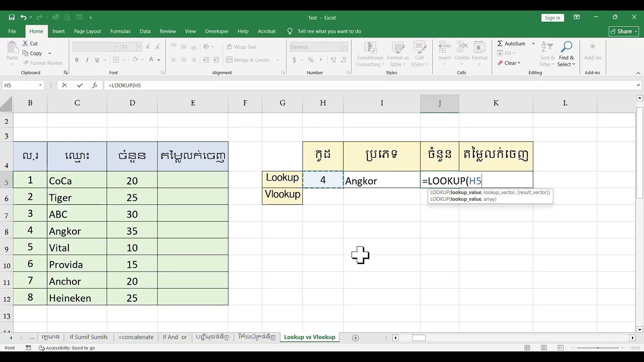Image resolution: width=644 pixels, height=362 pixels.
Task: Open Find & Select menu
Action: (x=566, y=54)
